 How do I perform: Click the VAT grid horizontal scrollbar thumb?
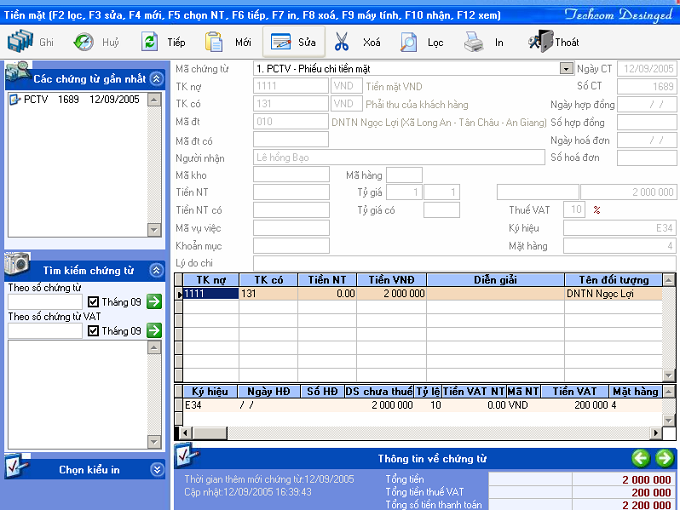tap(209, 432)
